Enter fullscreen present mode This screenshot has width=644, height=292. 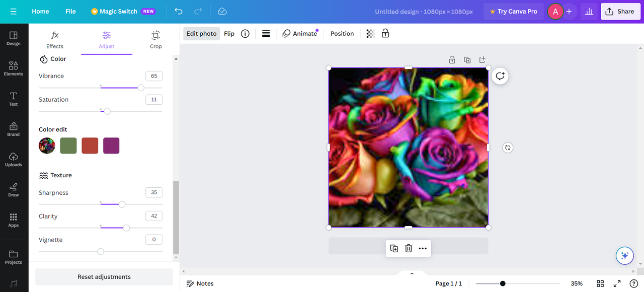tap(617, 283)
